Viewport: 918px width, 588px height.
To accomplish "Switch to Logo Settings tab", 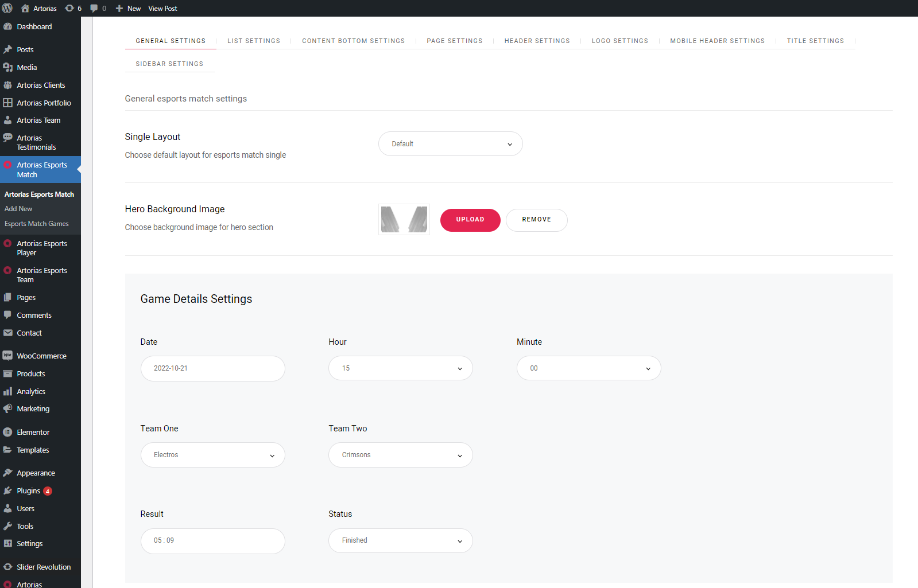I will pyautogui.click(x=620, y=41).
